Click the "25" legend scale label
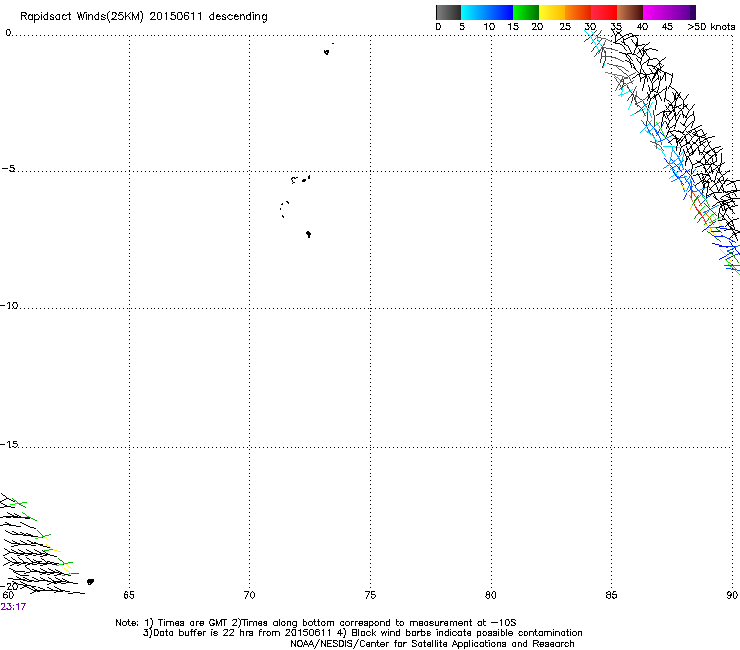This screenshot has width=740, height=650. [x=565, y=27]
